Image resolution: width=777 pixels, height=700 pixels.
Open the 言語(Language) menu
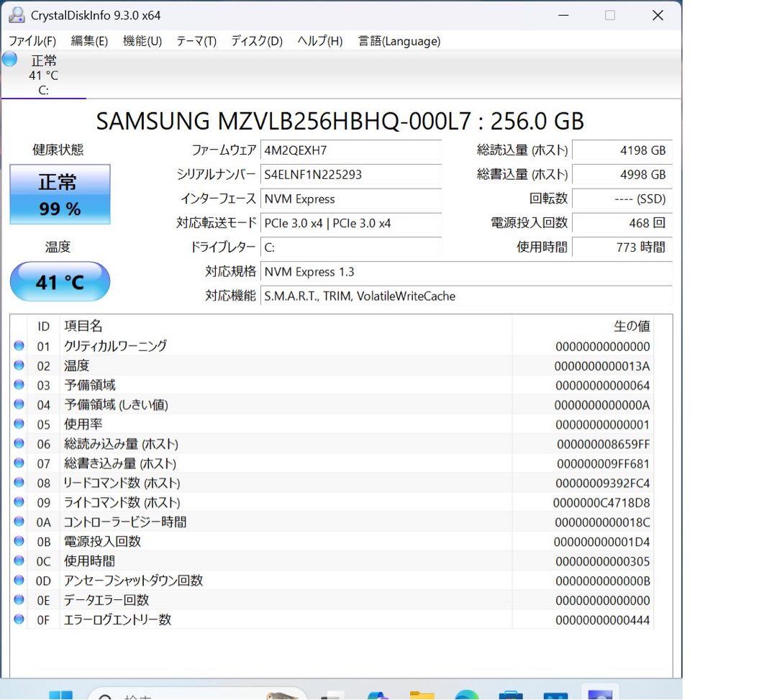399,41
